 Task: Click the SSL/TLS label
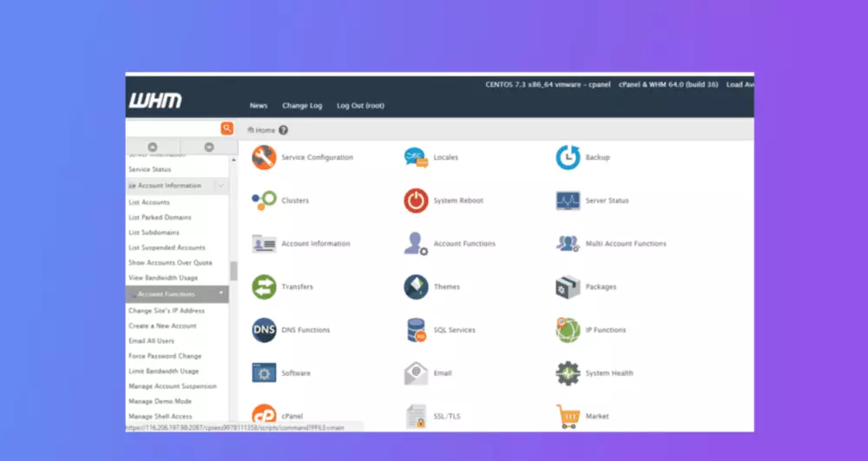(447, 416)
